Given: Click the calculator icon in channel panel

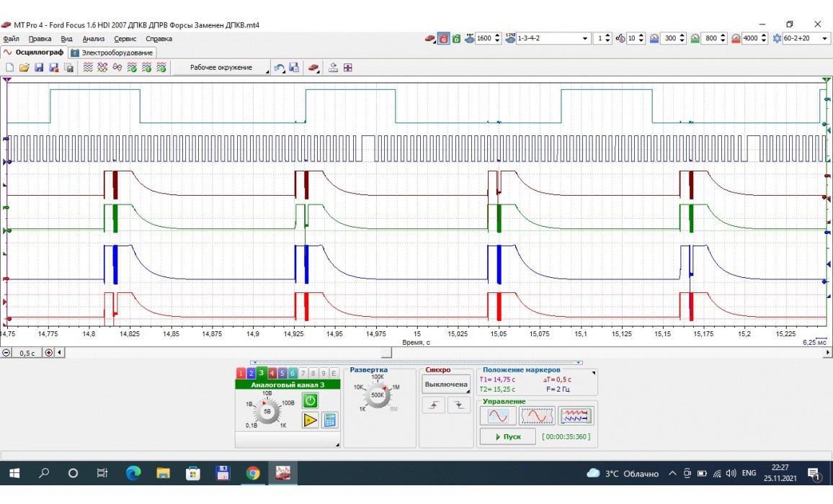Looking at the screenshot, I should (330, 420).
